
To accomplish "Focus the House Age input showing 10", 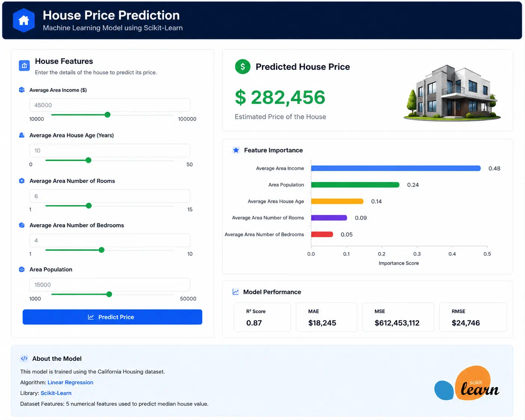I will tap(110, 150).
